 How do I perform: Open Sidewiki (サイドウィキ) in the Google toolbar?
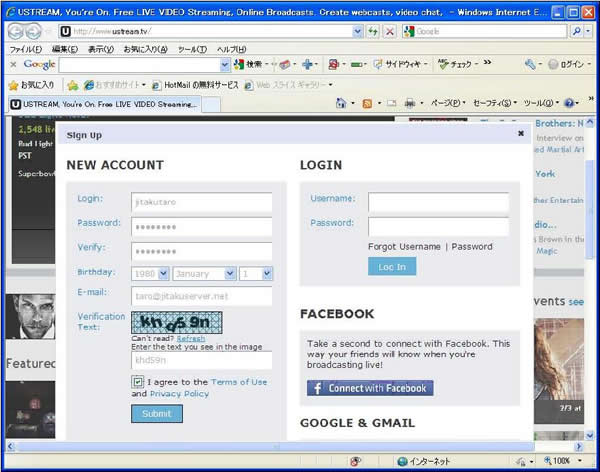coord(398,64)
